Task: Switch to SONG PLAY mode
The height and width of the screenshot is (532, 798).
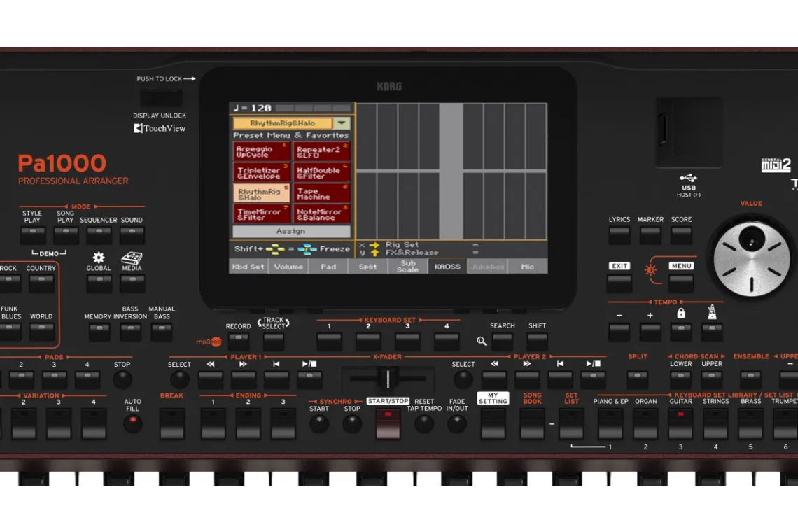Action: [x=66, y=235]
